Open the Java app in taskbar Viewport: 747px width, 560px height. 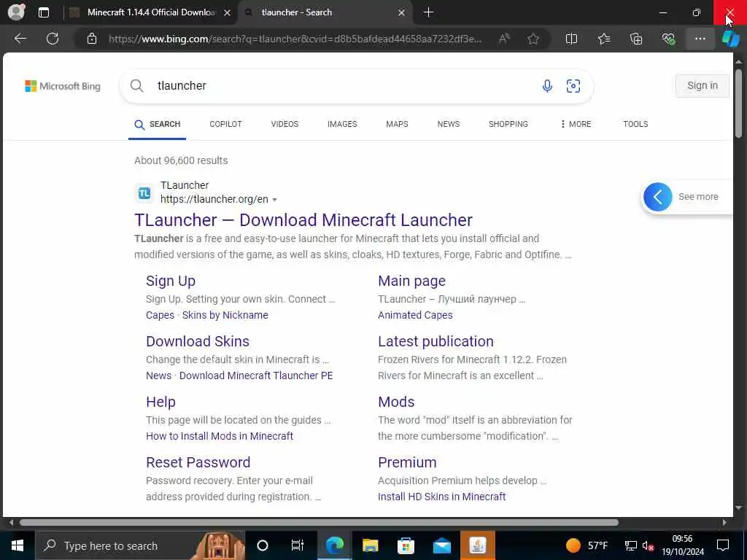(478, 545)
